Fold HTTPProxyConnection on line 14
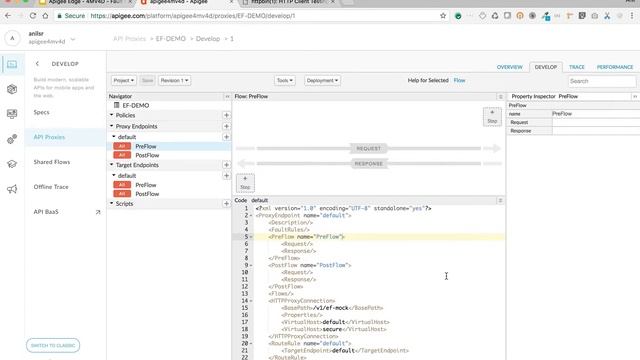Screen dimensions: 640x360 (251, 301)
